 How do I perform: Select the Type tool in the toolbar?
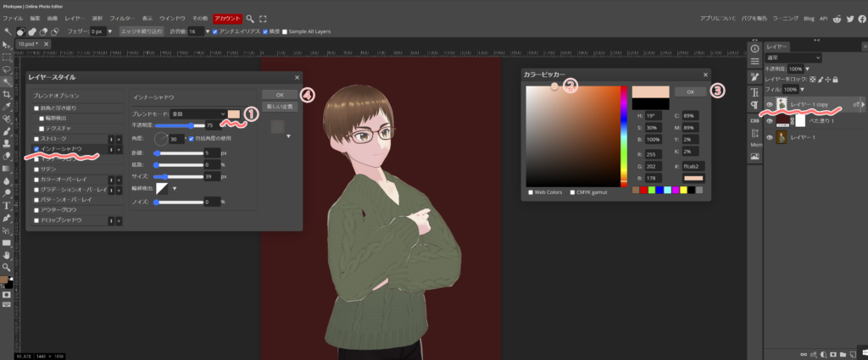click(7, 205)
